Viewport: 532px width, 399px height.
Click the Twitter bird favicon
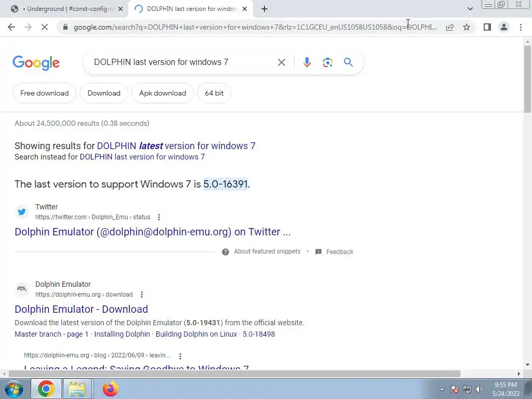[22, 212]
